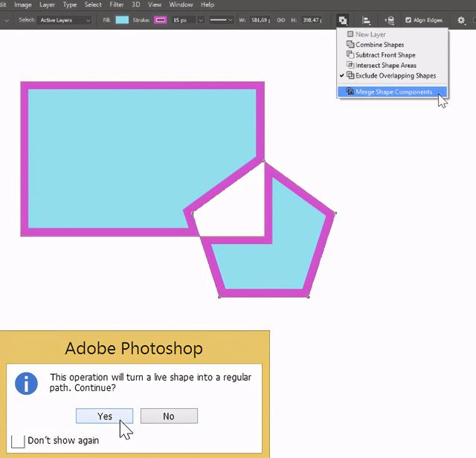Open the stroke line style dropdown
Image resolution: width=476 pixels, height=458 pixels.
point(221,20)
